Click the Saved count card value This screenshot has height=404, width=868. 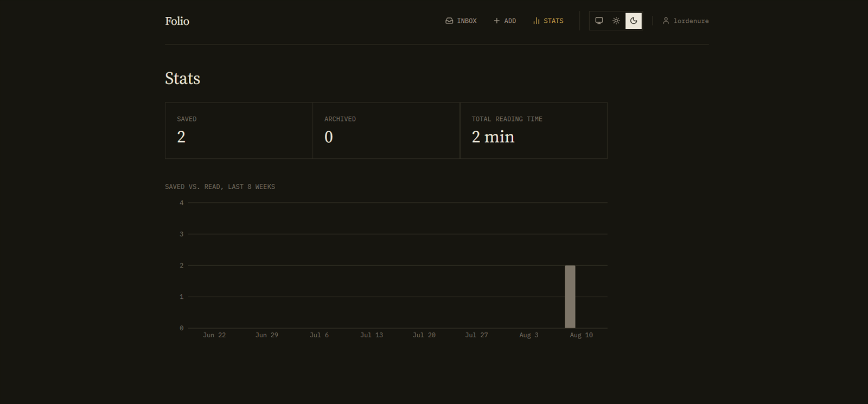click(x=181, y=137)
